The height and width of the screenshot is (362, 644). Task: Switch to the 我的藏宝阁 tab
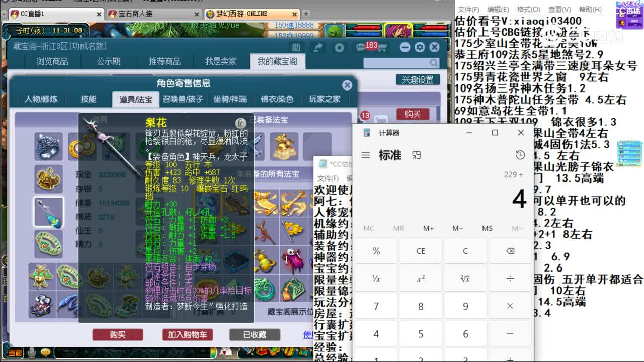(277, 61)
